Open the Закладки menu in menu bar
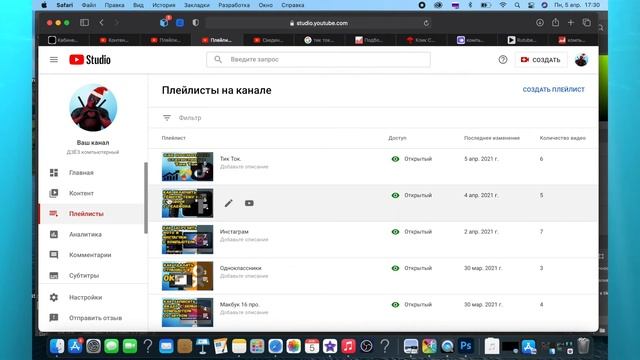The height and width of the screenshot is (360, 640). pos(196,5)
